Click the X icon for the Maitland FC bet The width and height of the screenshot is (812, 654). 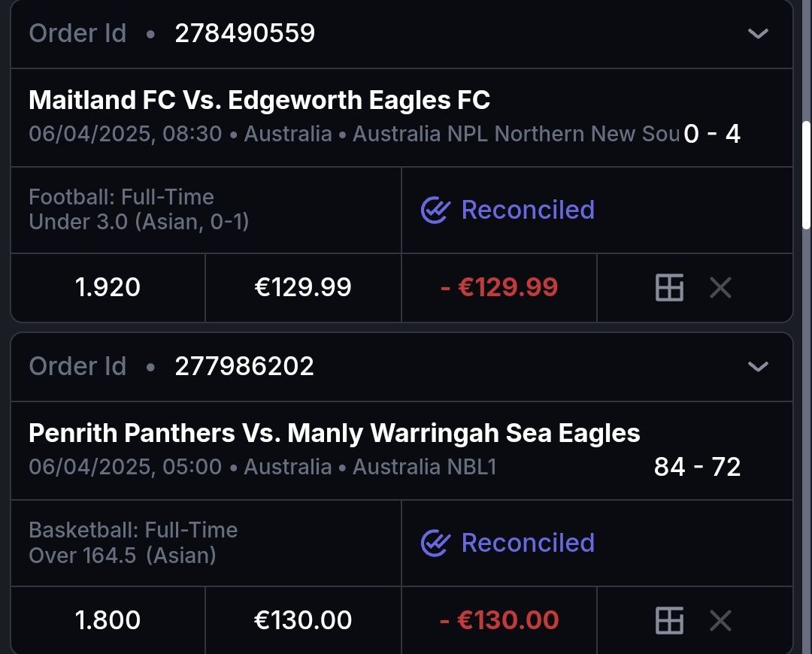pos(720,287)
